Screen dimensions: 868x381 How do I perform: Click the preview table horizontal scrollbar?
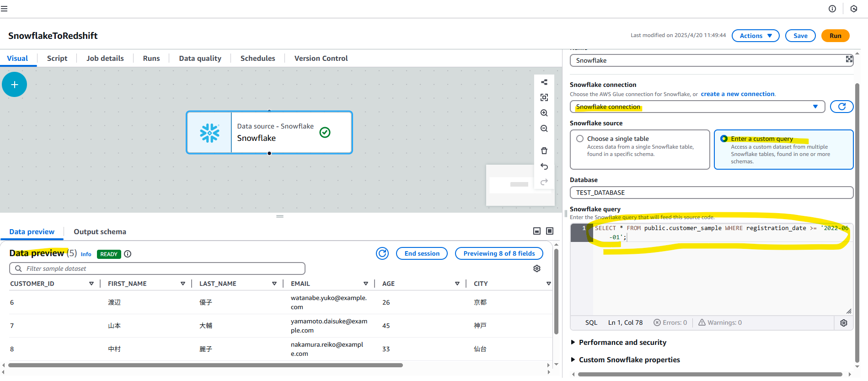pyautogui.click(x=205, y=365)
